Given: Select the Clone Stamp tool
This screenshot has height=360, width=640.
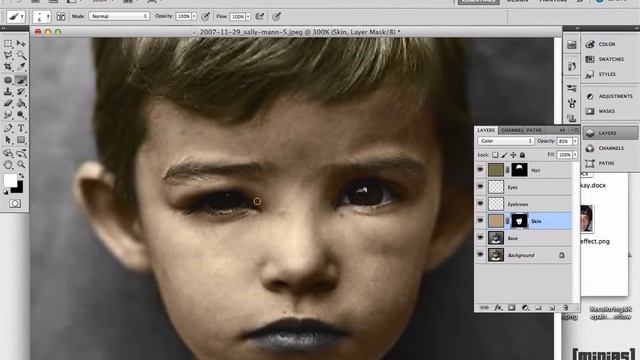Looking at the screenshot, I should (x=8, y=92).
